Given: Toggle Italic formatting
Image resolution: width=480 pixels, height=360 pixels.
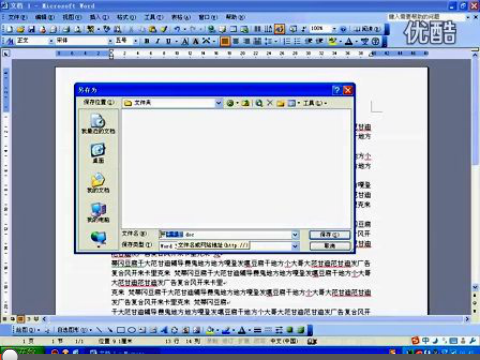Looking at the screenshot, I should [158, 41].
